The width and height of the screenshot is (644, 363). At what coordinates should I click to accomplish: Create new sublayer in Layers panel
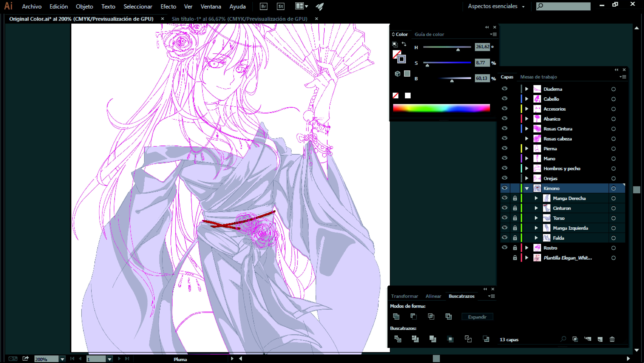coord(588,339)
